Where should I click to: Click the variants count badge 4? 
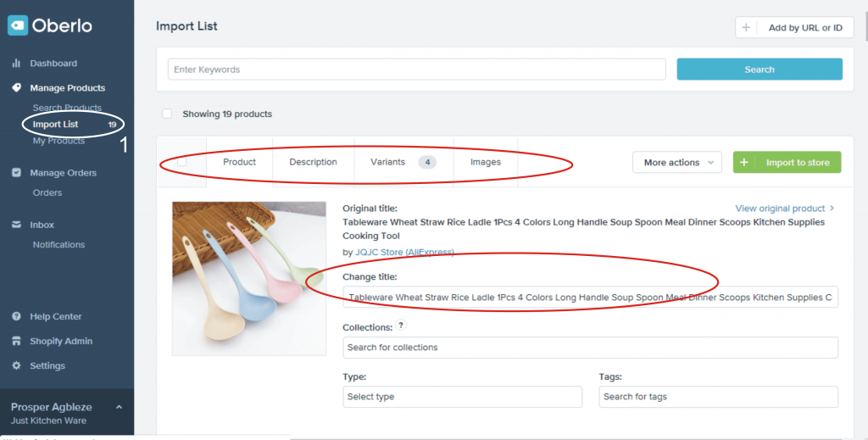pos(427,162)
